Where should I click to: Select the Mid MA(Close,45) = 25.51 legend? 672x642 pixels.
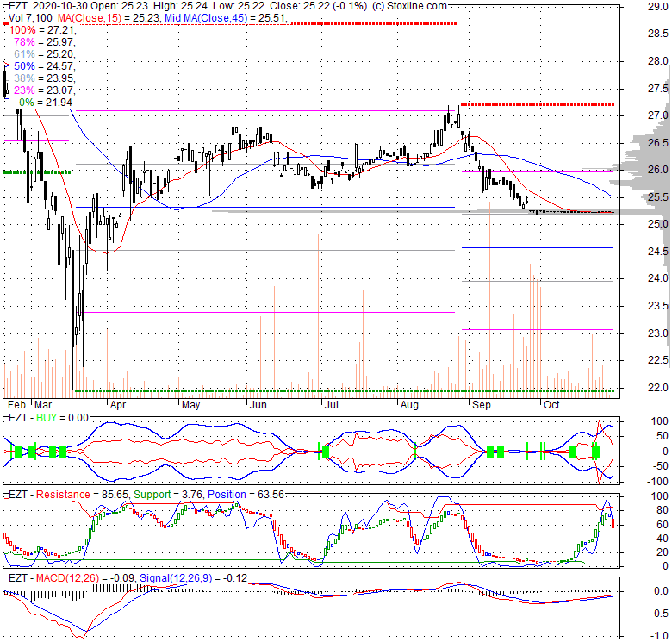[x=226, y=18]
